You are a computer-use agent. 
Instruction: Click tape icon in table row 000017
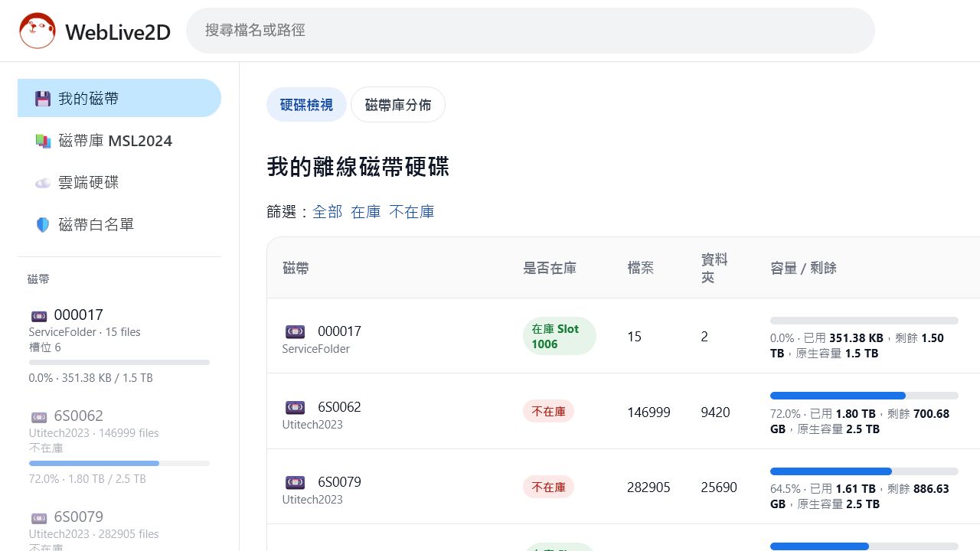coord(295,331)
